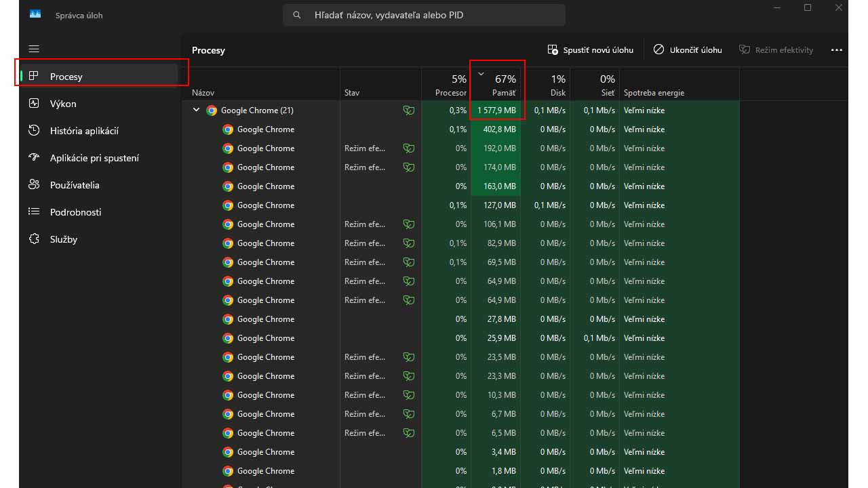Sort by the Procesor column header

(x=446, y=84)
